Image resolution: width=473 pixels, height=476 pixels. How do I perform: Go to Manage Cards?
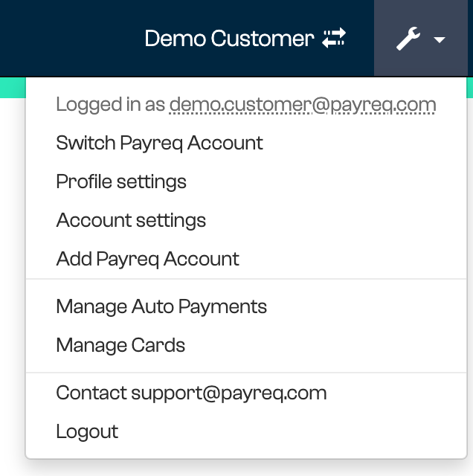(120, 345)
